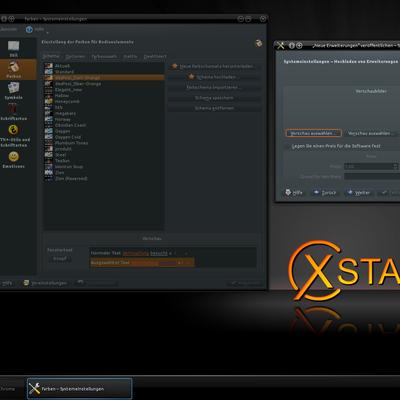Switch to the Schema tab

tap(51, 56)
